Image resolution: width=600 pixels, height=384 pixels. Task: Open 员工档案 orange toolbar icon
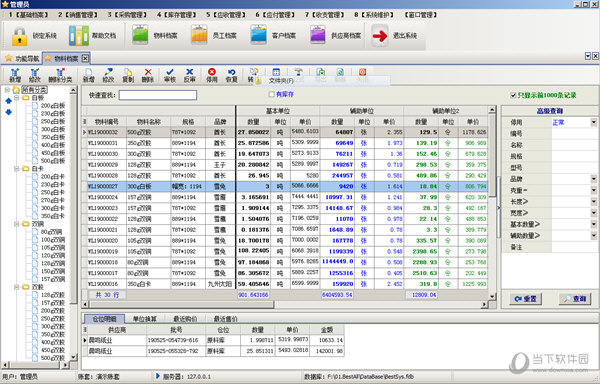(199, 35)
